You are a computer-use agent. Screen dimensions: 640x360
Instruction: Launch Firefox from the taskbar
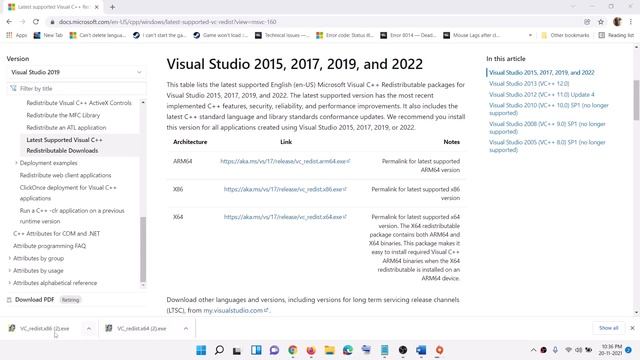pos(311,350)
